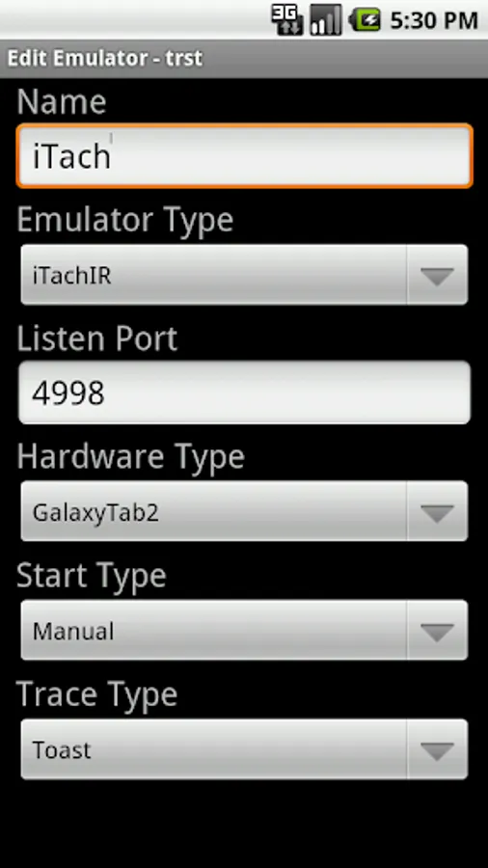Tap the Trace Type label
Viewport: 488px width, 868px height.
tap(96, 694)
